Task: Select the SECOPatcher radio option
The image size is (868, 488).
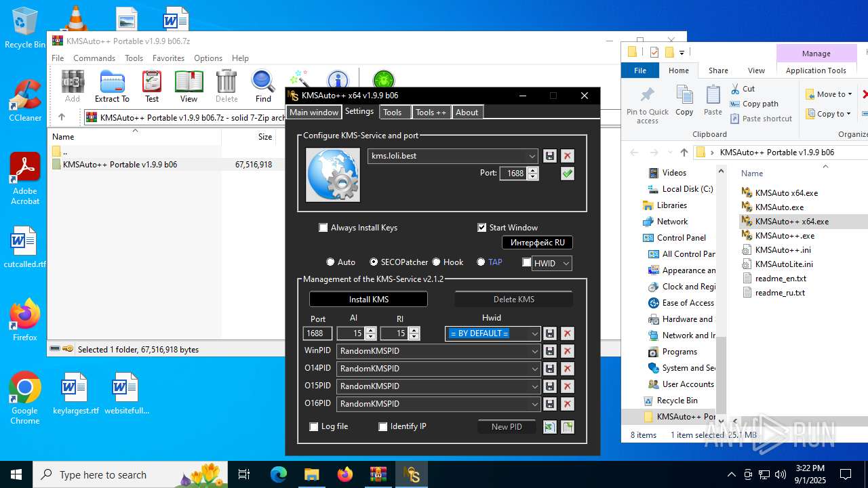Action: pyautogui.click(x=374, y=262)
